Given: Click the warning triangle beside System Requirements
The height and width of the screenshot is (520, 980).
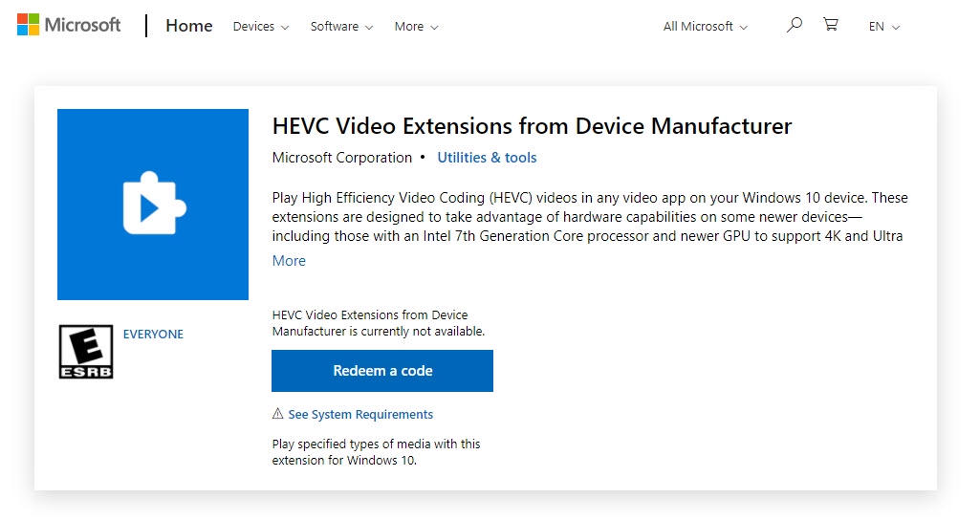Looking at the screenshot, I should [278, 414].
